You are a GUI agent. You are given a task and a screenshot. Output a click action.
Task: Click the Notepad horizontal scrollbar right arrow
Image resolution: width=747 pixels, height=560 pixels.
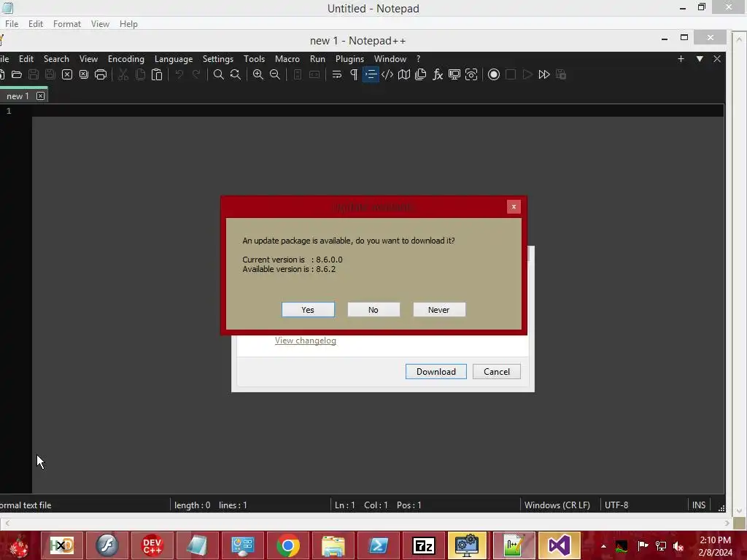727,524
